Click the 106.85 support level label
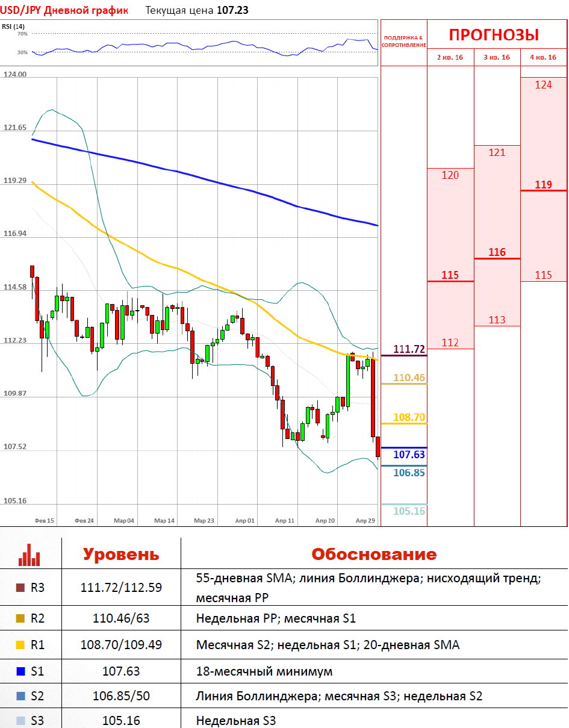Screen dimensions: 569x728 [x=409, y=473]
